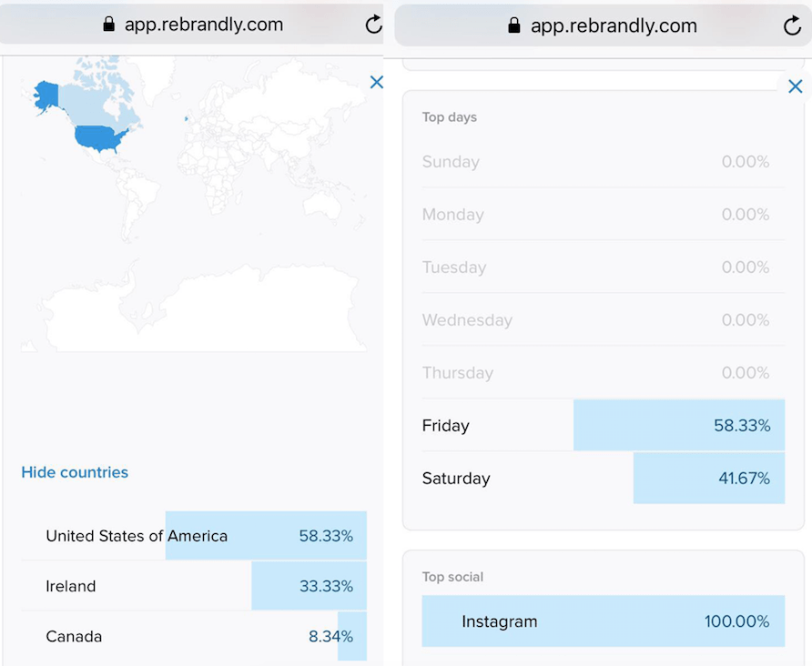812x666 pixels.
Task: Click the reload icon in the right address bar
Action: click(791, 25)
